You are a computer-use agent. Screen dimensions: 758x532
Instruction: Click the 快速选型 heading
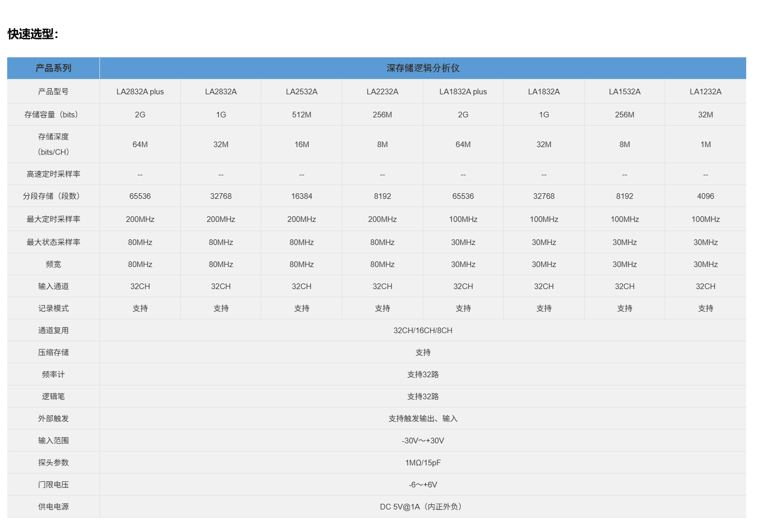pos(33,34)
